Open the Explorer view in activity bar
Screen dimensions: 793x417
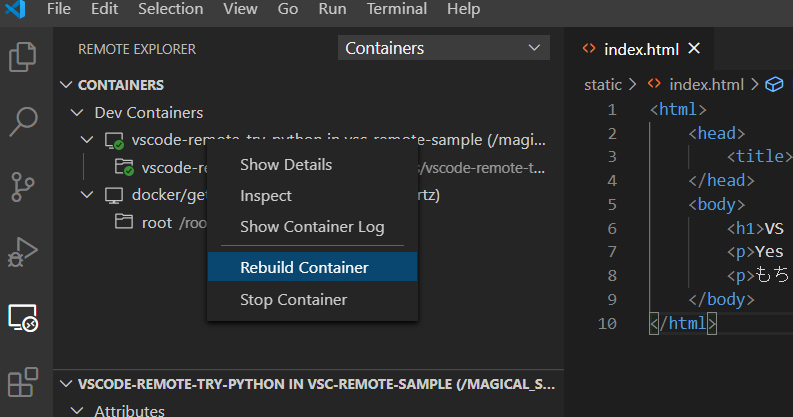click(x=23, y=56)
